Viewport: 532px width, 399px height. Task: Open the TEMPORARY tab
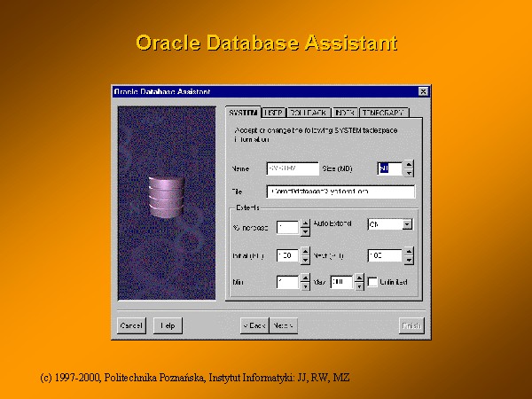[384, 113]
